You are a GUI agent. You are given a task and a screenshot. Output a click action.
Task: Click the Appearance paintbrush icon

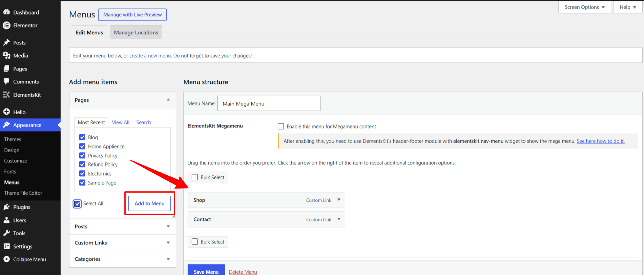pos(6,125)
